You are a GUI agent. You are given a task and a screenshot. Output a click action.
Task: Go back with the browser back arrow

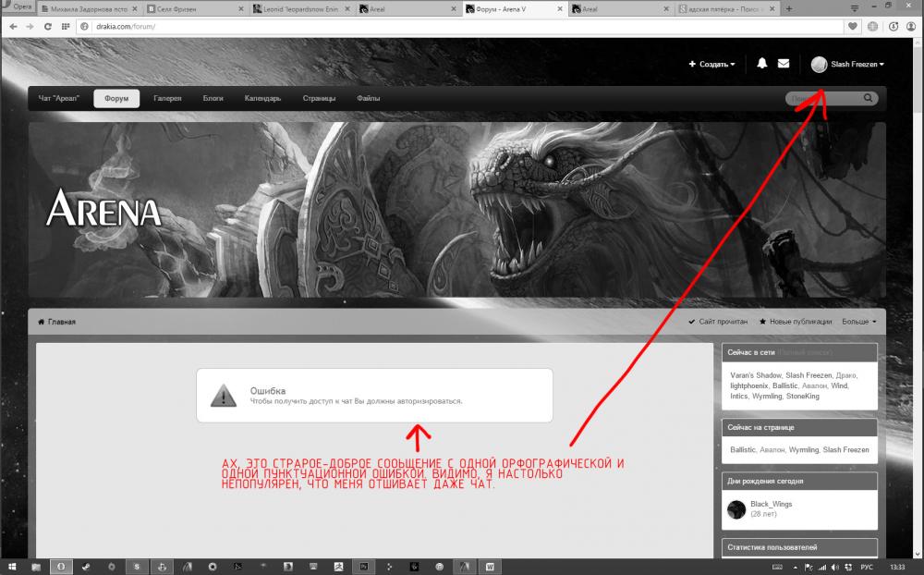coord(13,27)
